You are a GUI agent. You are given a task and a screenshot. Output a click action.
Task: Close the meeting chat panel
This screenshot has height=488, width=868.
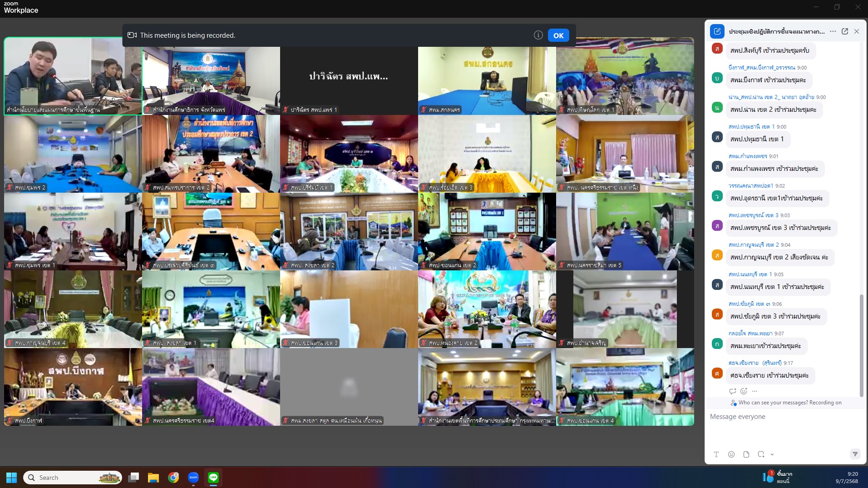tap(856, 31)
